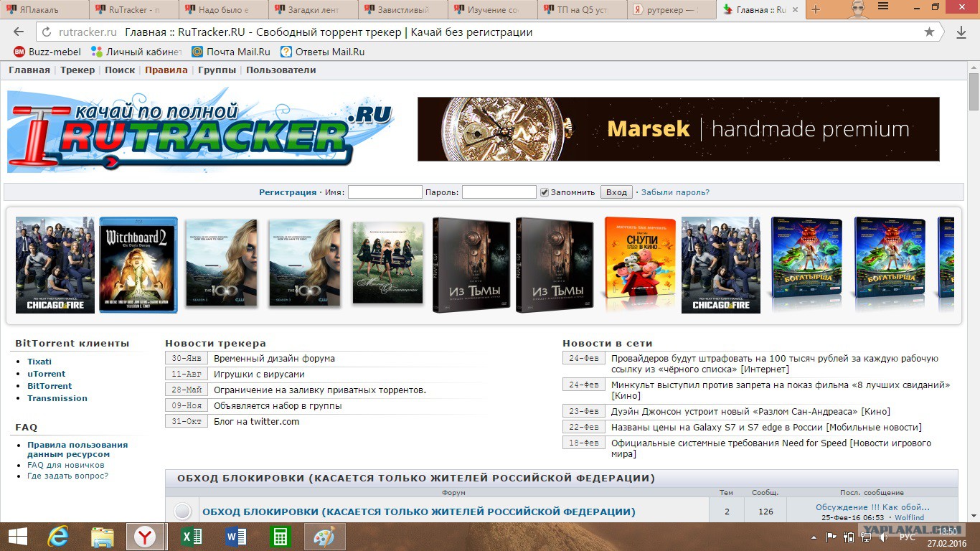Open news Игрушки с вирусами

click(x=259, y=374)
